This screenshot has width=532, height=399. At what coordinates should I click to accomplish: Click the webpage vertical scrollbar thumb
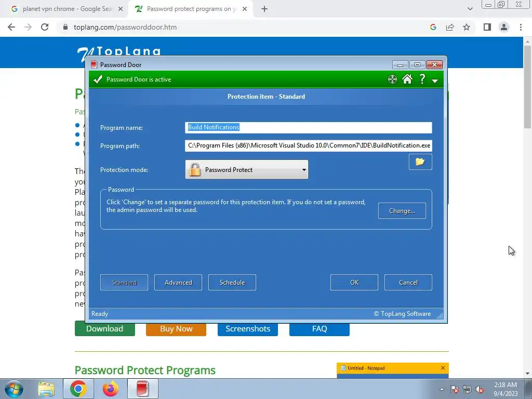click(527, 87)
